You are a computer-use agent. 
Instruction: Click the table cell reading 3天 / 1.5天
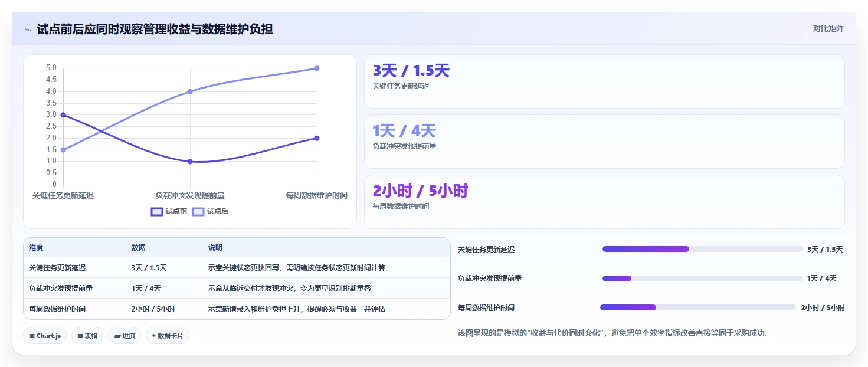tap(149, 268)
